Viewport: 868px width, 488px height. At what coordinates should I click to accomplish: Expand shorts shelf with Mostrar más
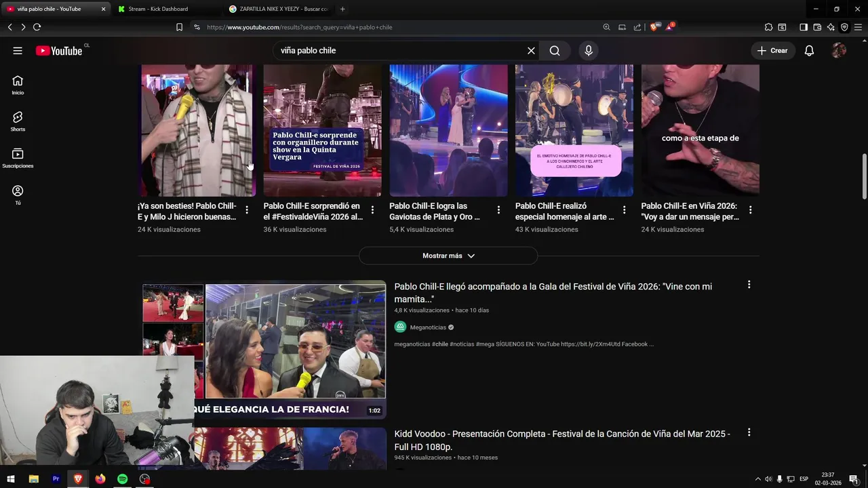coord(448,256)
